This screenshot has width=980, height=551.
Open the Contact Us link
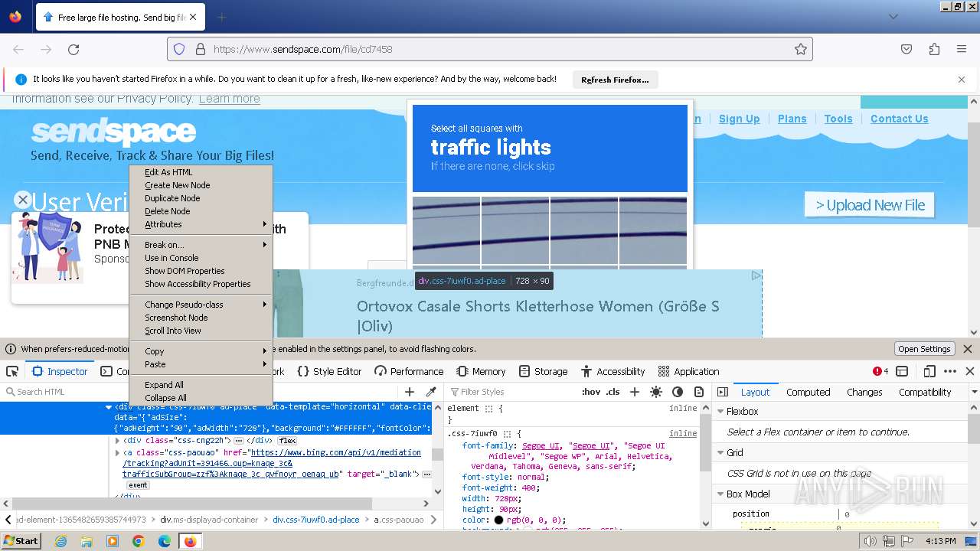tap(899, 119)
